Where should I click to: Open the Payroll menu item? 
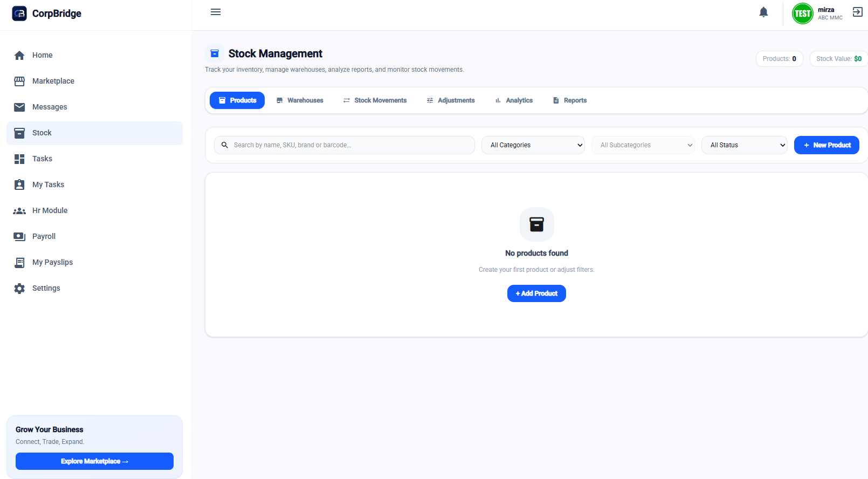click(x=94, y=236)
